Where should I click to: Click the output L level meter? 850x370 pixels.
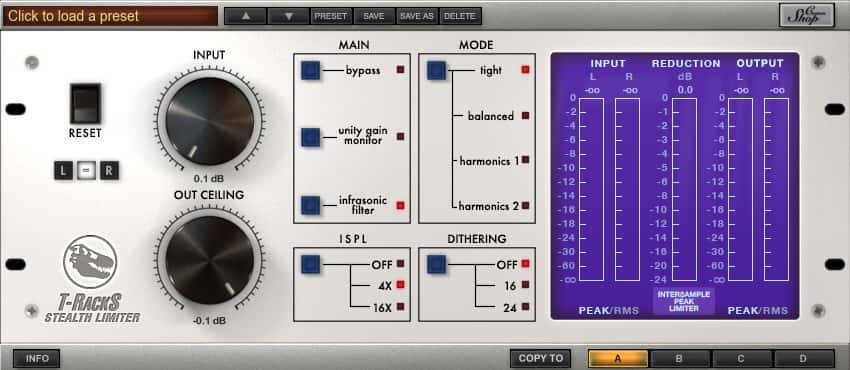click(x=740, y=190)
